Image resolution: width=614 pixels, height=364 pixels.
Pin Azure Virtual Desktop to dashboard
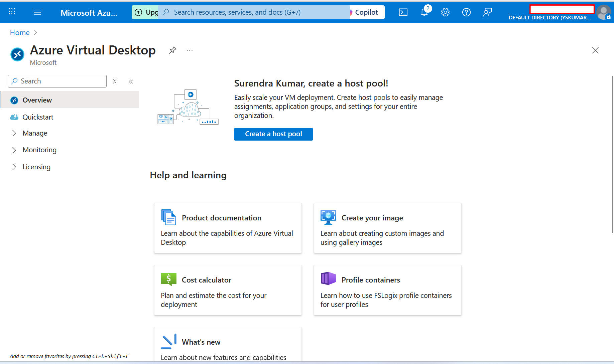(x=172, y=50)
